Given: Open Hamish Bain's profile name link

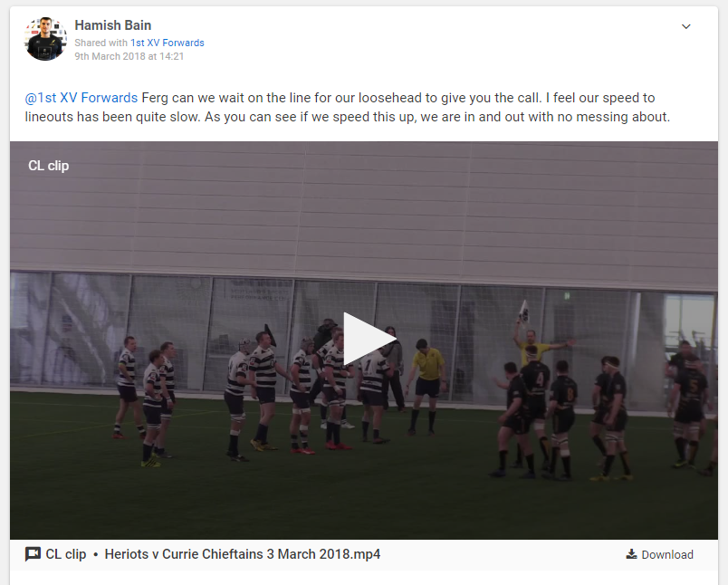Looking at the screenshot, I should [x=113, y=25].
